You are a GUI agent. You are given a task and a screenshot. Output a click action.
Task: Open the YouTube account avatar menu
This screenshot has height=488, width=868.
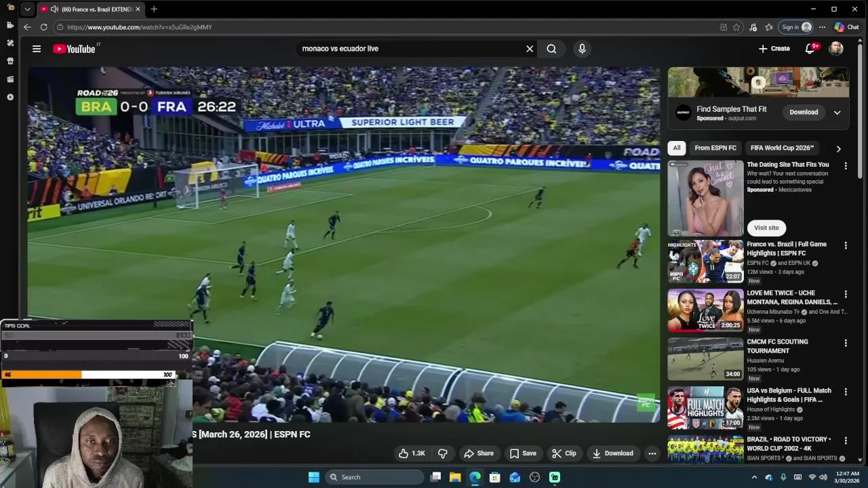click(x=836, y=49)
